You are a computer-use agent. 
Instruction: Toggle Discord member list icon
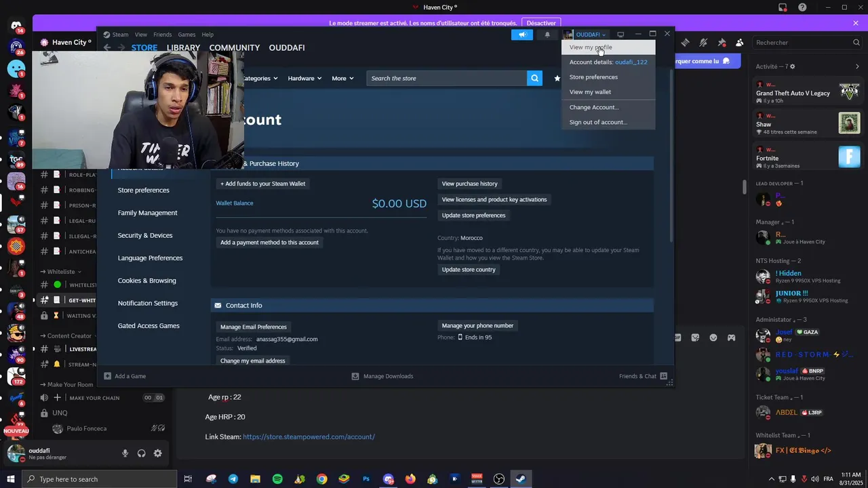(739, 42)
